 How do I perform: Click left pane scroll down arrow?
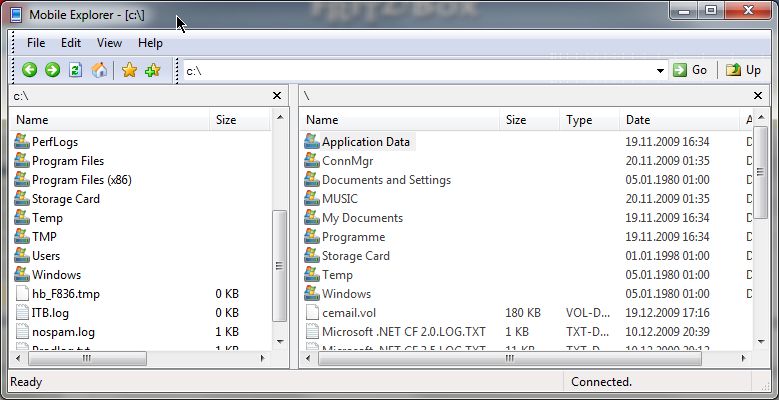click(280, 341)
